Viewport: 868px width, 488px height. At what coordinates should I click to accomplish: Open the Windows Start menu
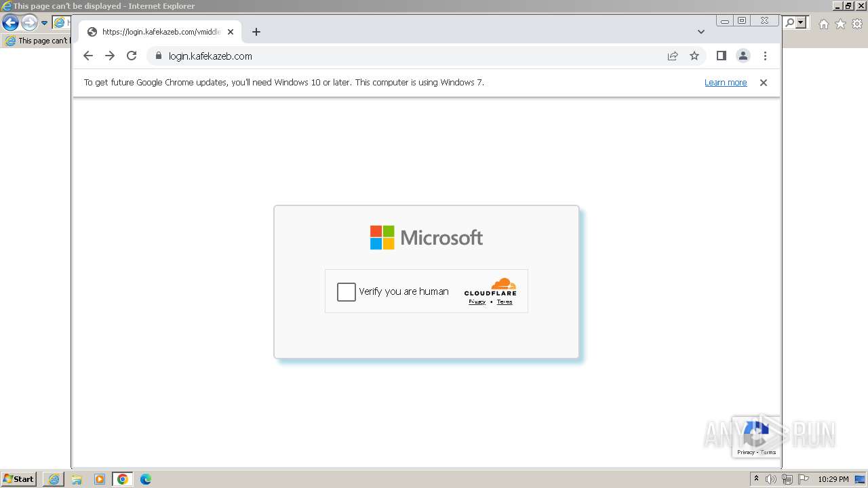pyautogui.click(x=19, y=479)
